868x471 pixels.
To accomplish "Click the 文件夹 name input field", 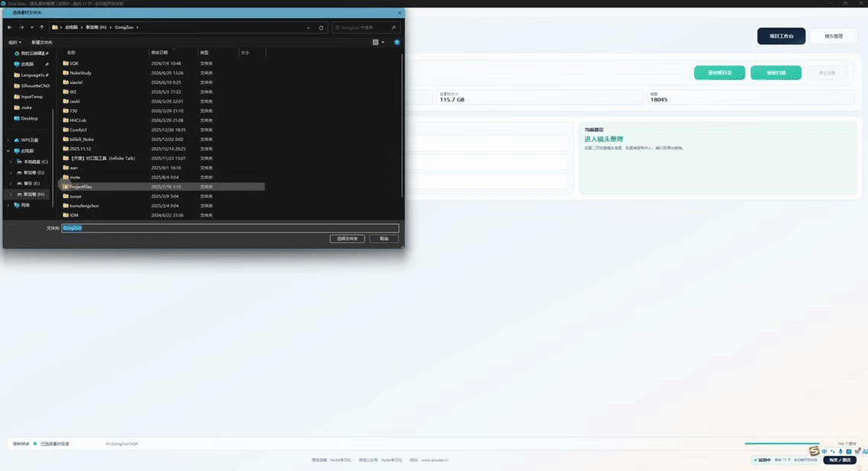I will pos(230,228).
